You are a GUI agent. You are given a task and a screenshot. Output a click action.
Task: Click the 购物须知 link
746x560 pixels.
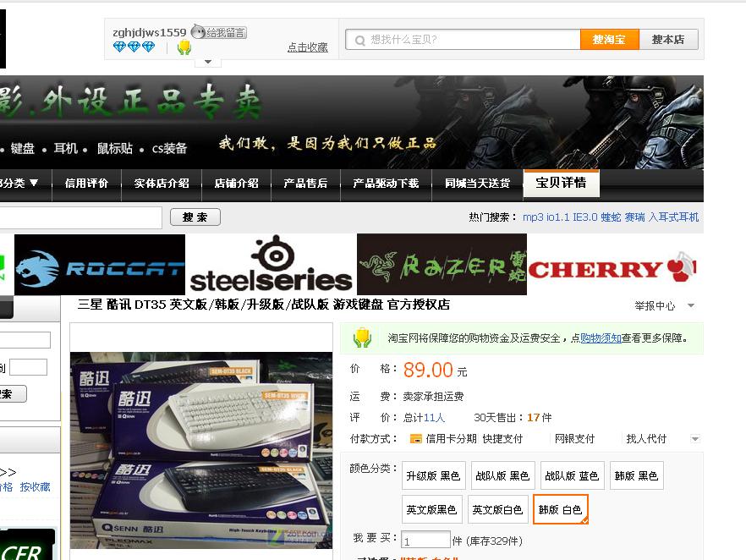click(601, 338)
